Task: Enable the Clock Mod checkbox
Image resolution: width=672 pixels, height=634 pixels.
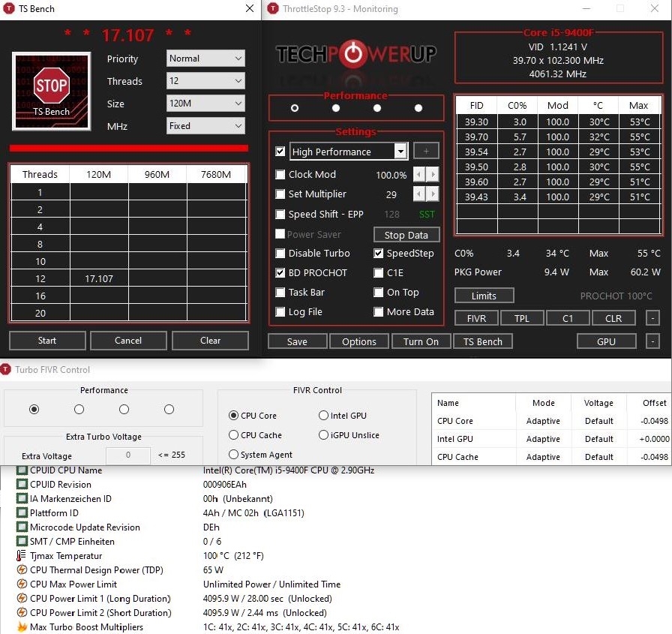Action: point(280,175)
